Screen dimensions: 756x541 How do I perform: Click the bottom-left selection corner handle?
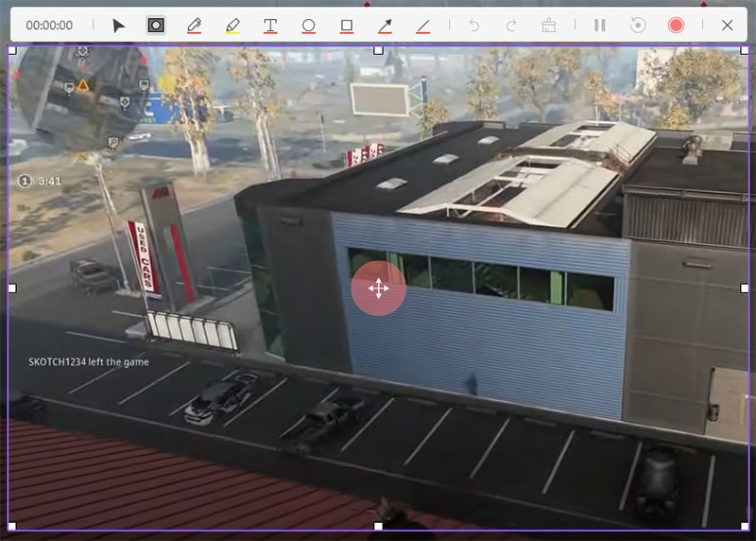point(12,526)
